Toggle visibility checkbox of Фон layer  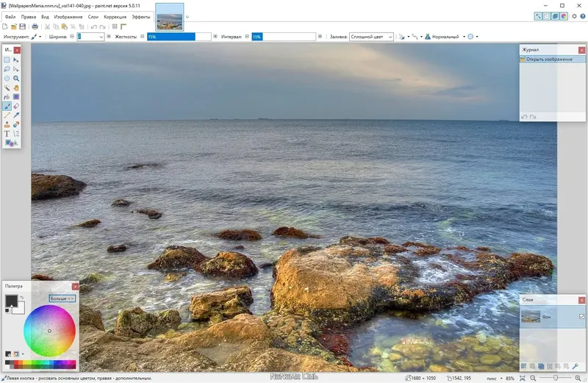point(581,317)
